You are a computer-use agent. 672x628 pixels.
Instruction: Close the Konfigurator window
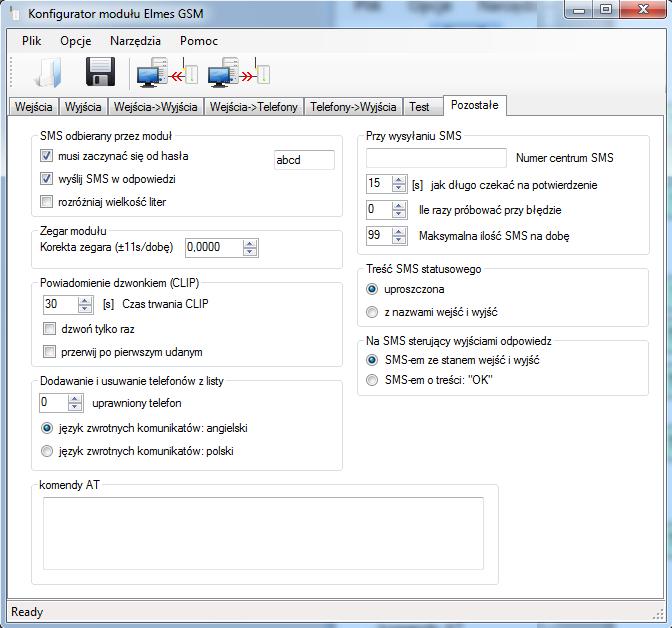tap(642, 9)
